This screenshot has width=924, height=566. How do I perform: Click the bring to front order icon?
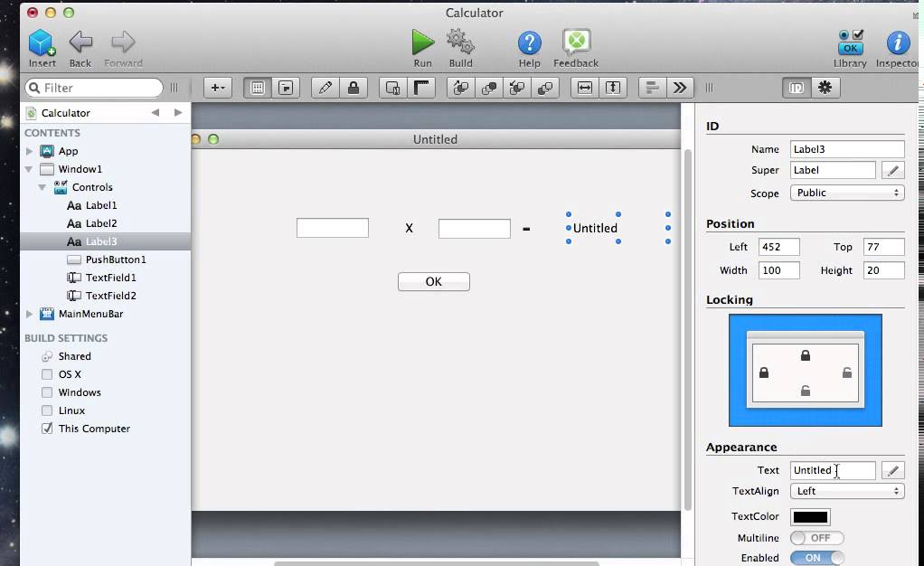[x=489, y=88]
